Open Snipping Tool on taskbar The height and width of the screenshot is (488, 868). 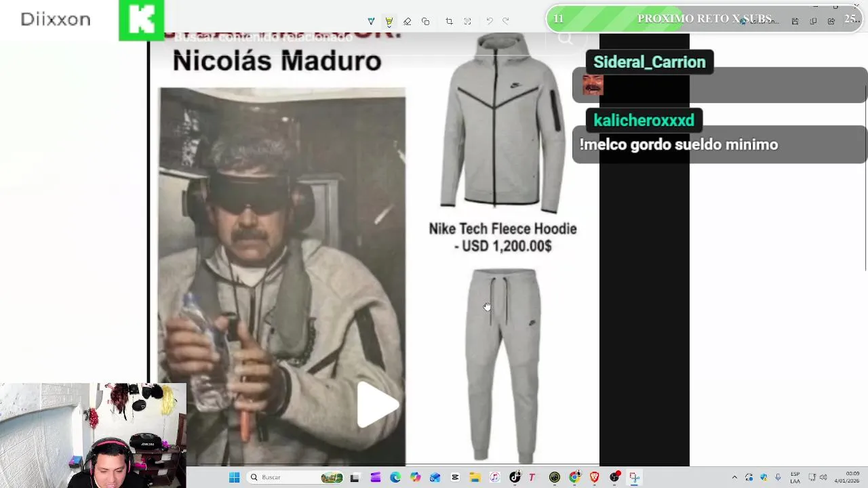[634, 477]
